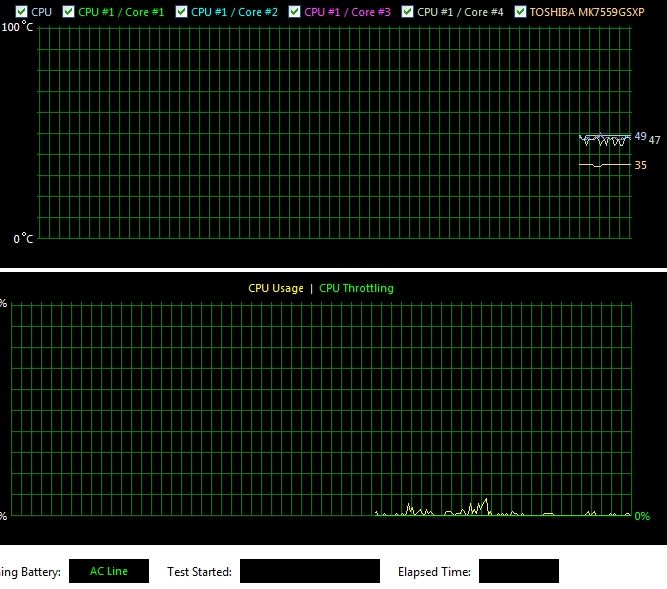
Task: Click the 100 °C axis label
Action: point(17,27)
